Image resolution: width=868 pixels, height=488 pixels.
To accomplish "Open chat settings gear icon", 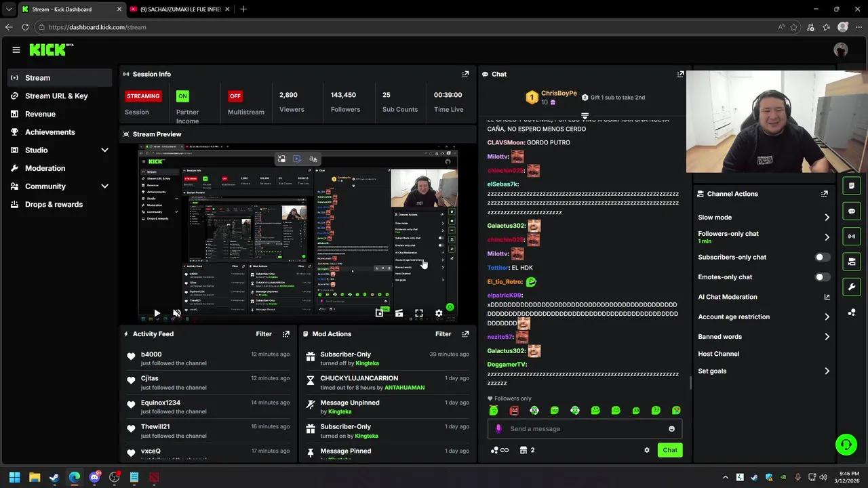I will (x=647, y=450).
